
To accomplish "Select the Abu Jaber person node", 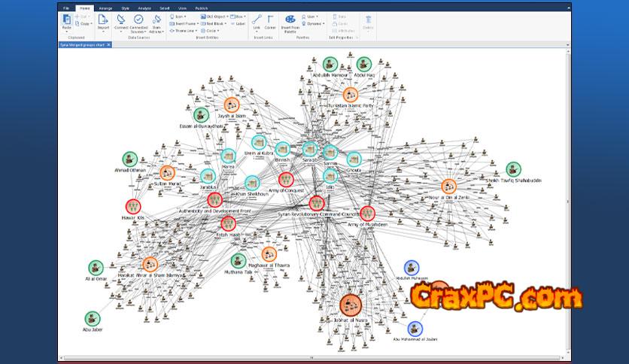I will 93,319.
